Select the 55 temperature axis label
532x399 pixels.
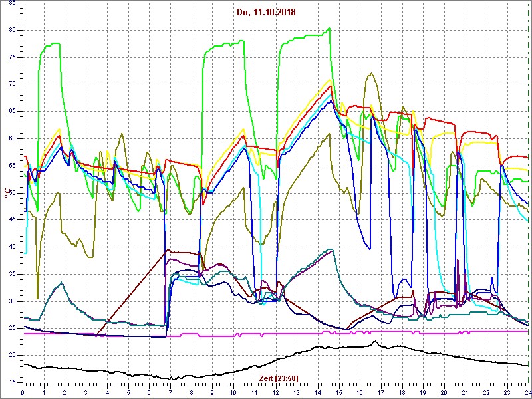click(11, 166)
